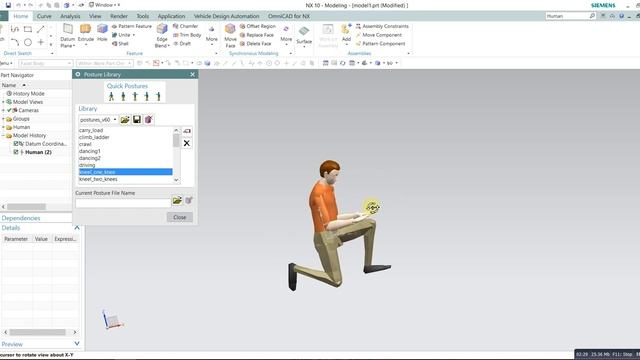Open the postures library dropdown
The image size is (640, 360).
pyautogui.click(x=98, y=120)
